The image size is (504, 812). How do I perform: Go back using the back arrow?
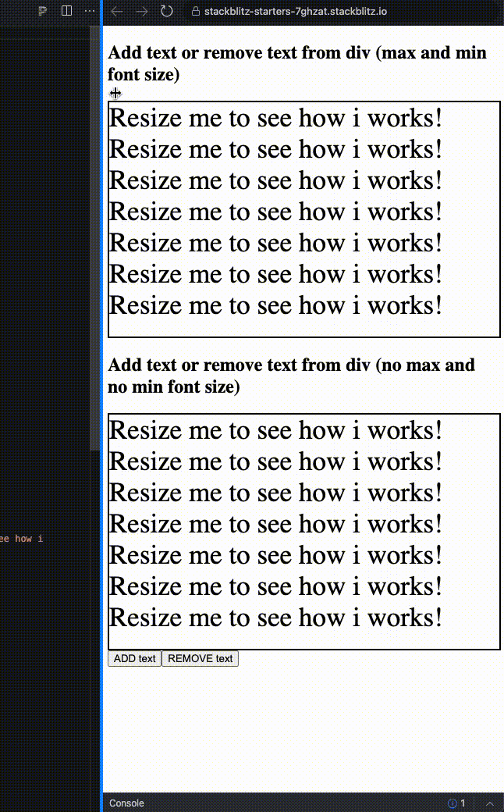pyautogui.click(x=115, y=12)
